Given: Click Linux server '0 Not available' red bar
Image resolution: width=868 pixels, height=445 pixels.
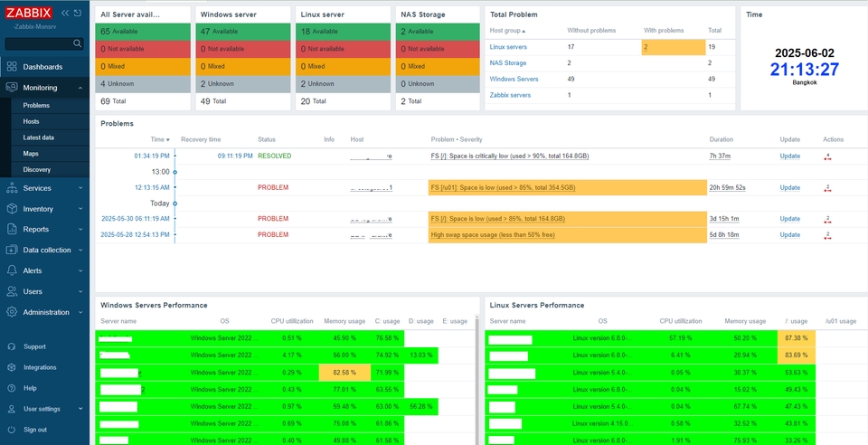Looking at the screenshot, I should pos(344,49).
